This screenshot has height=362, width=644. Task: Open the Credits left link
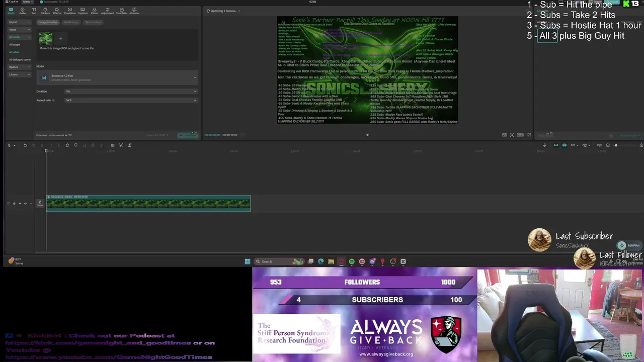157,135
